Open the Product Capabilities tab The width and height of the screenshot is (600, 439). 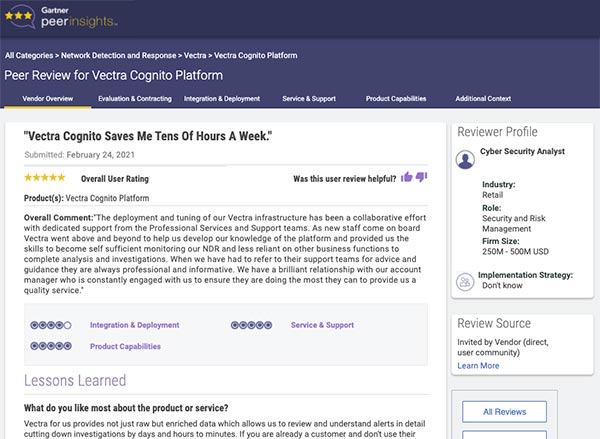coord(396,99)
